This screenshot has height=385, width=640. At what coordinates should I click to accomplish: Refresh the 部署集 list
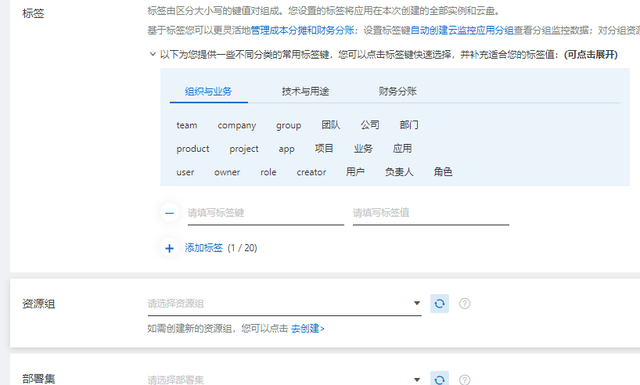(x=440, y=379)
